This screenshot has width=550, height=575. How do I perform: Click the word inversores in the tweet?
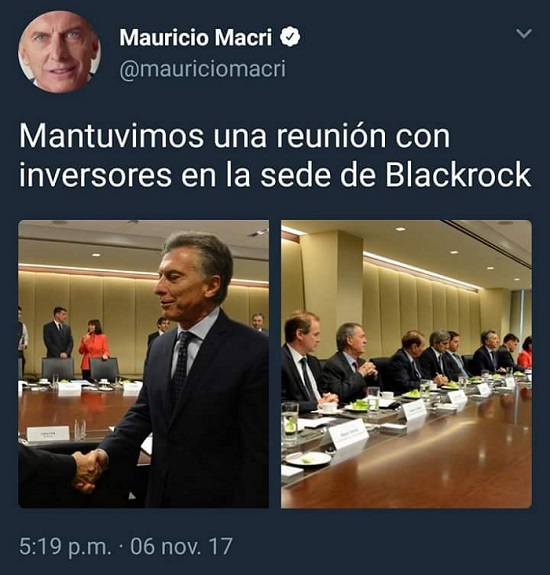coord(95,175)
